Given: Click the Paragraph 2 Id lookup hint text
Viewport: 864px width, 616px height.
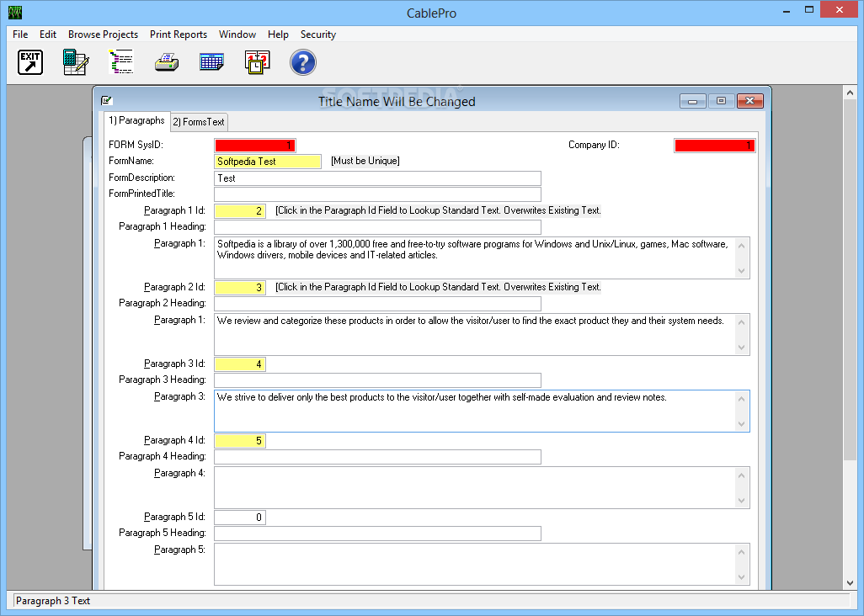Looking at the screenshot, I should click(x=438, y=287).
